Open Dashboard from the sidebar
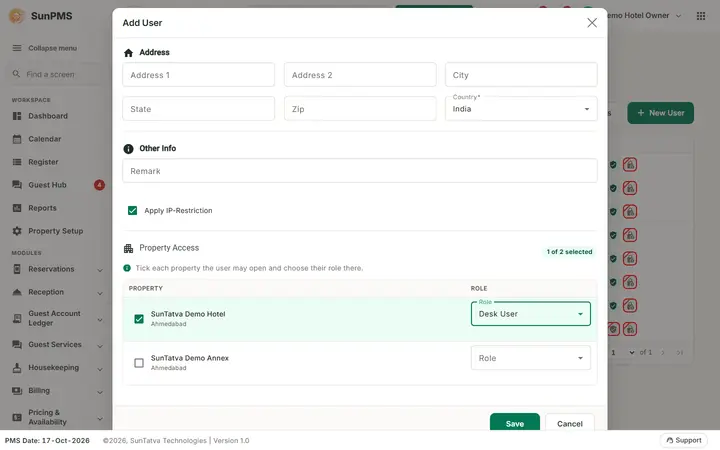Screen dimensions: 720x450 click(48, 116)
